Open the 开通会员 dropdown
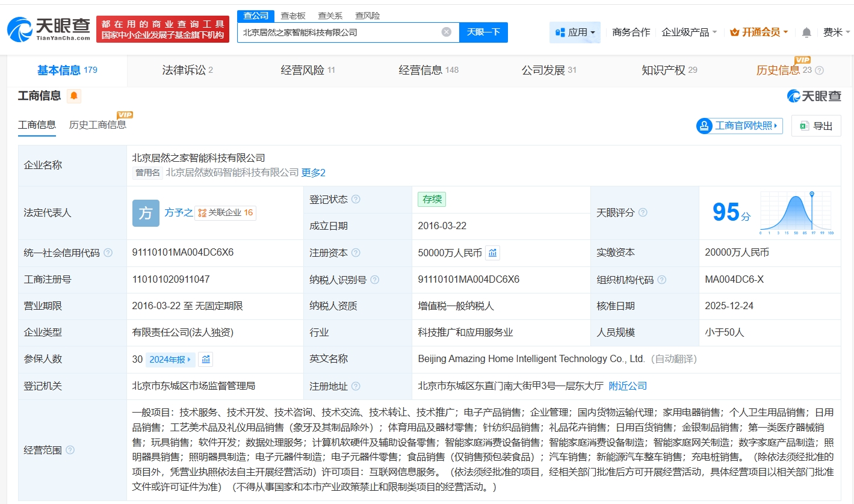 pos(758,32)
